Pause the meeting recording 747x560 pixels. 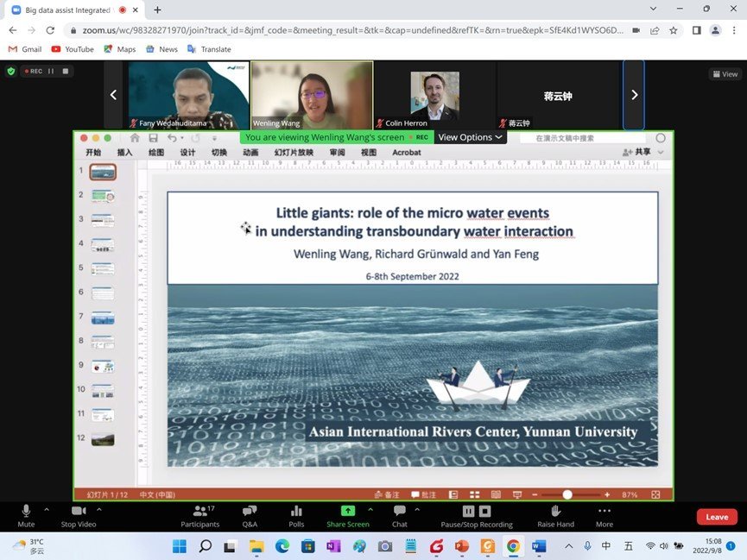click(x=468, y=511)
